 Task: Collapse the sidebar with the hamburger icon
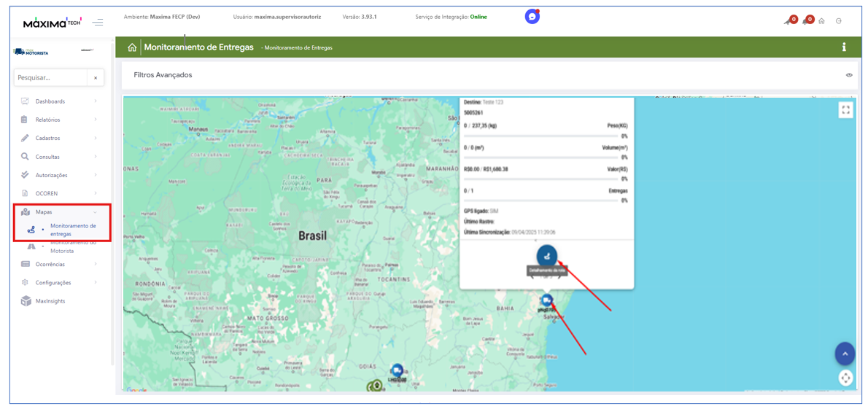pos(97,23)
